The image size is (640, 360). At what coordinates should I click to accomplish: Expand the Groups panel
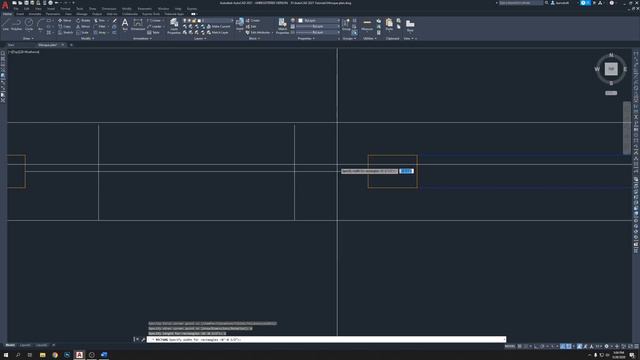[349, 38]
